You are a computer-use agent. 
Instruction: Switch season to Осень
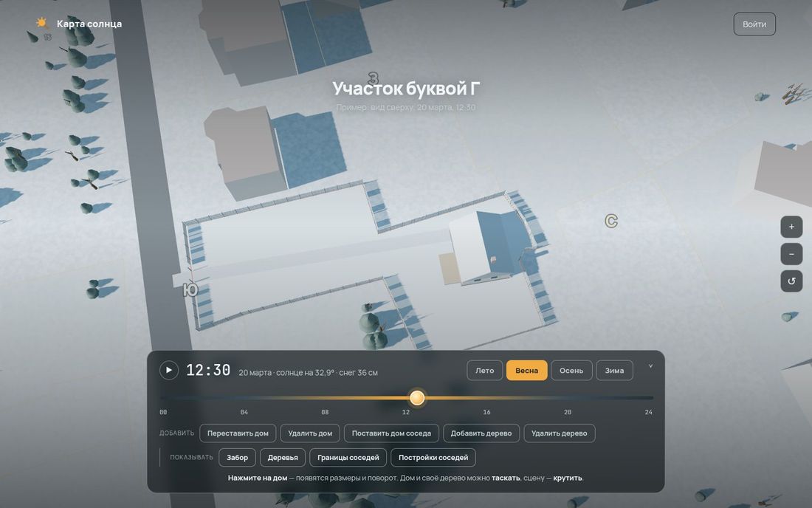pos(571,370)
